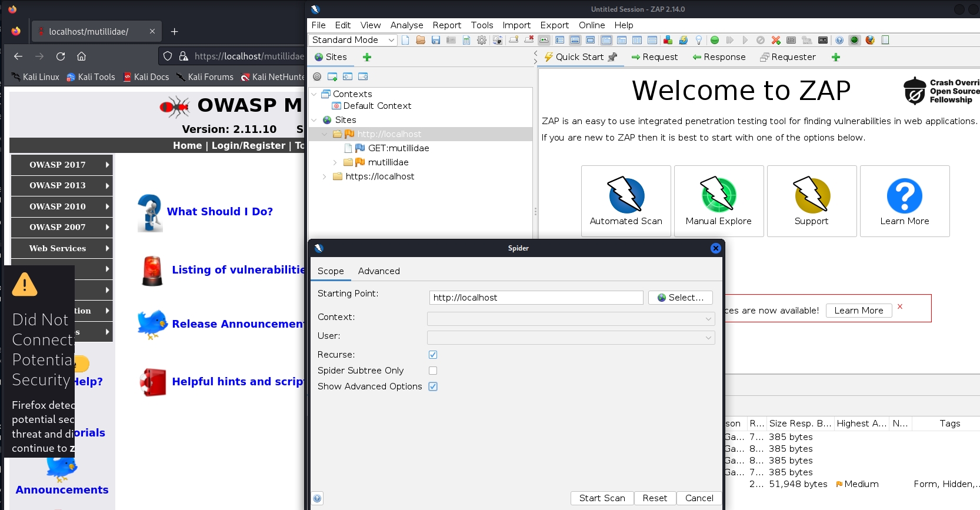
Task: Click the red X add custom breakpoint icon
Action: pyautogui.click(x=776, y=40)
